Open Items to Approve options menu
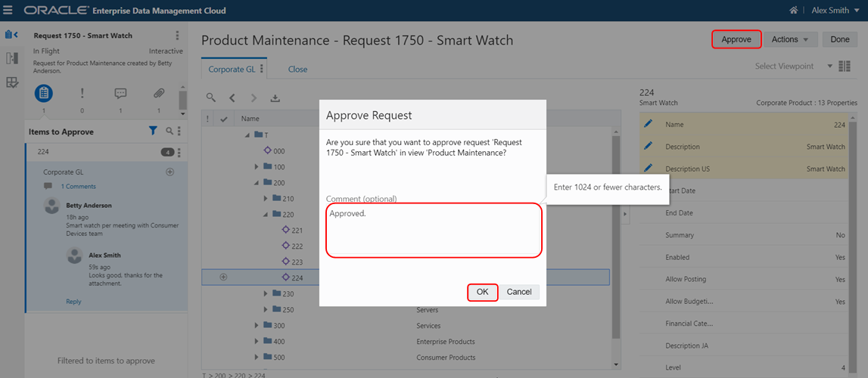The width and height of the screenshot is (868, 378). pos(179,131)
